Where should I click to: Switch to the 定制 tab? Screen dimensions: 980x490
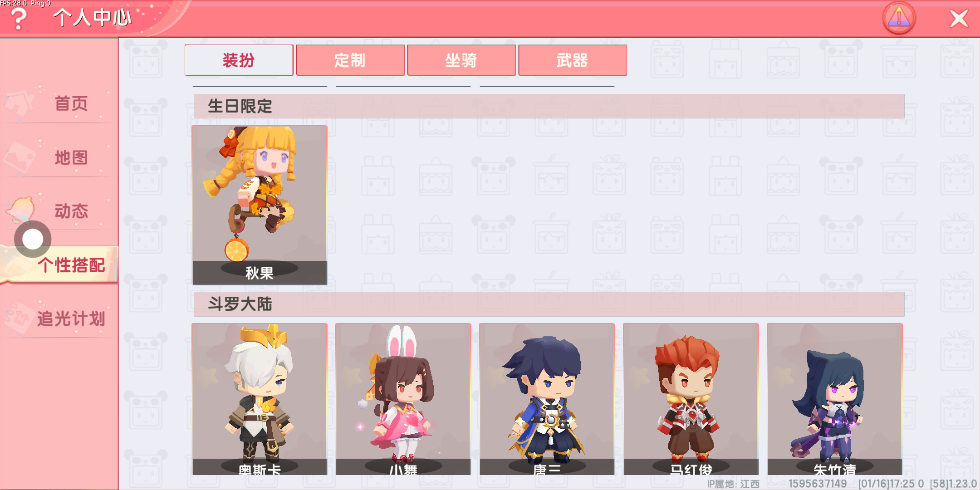tap(350, 60)
